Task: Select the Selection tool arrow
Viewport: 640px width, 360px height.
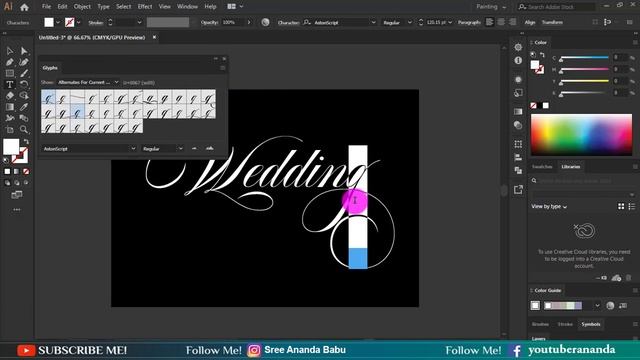Action: coord(9,51)
